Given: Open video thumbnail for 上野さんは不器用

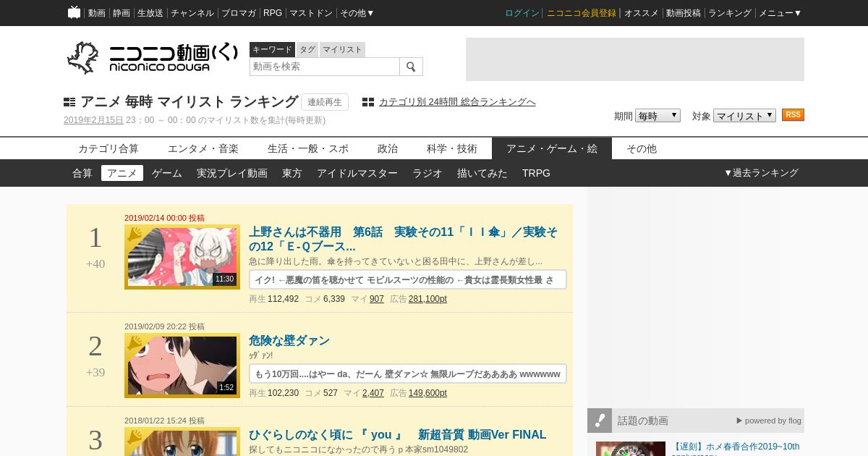Looking at the screenshot, I should [x=182, y=257].
